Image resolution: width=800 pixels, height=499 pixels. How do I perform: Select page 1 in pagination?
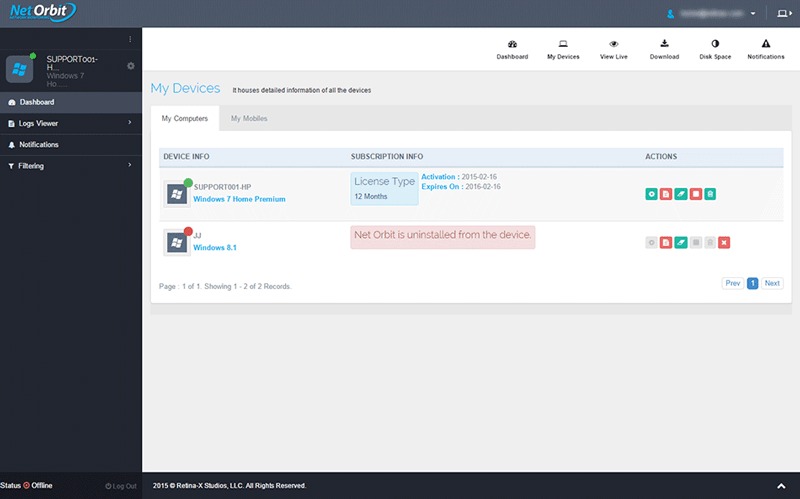[753, 283]
